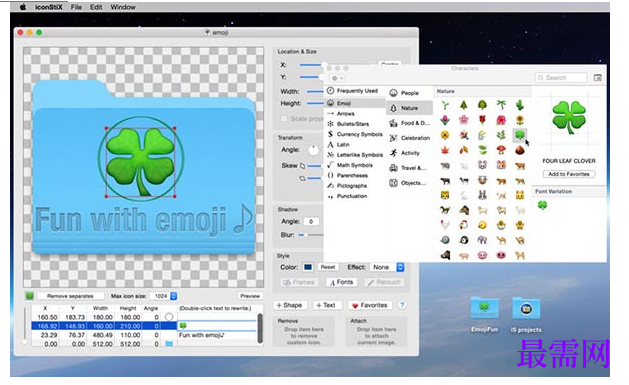Pick the red rose emoji
This screenshot has height=385, width=629.
(x=483, y=120)
